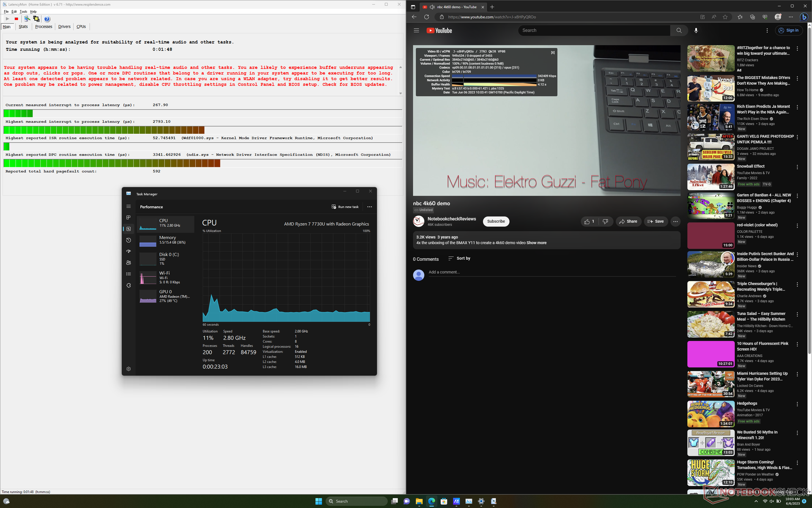Start monitoring with LatencyMon play button
Screen dimensions: 812x508
click(x=7, y=19)
